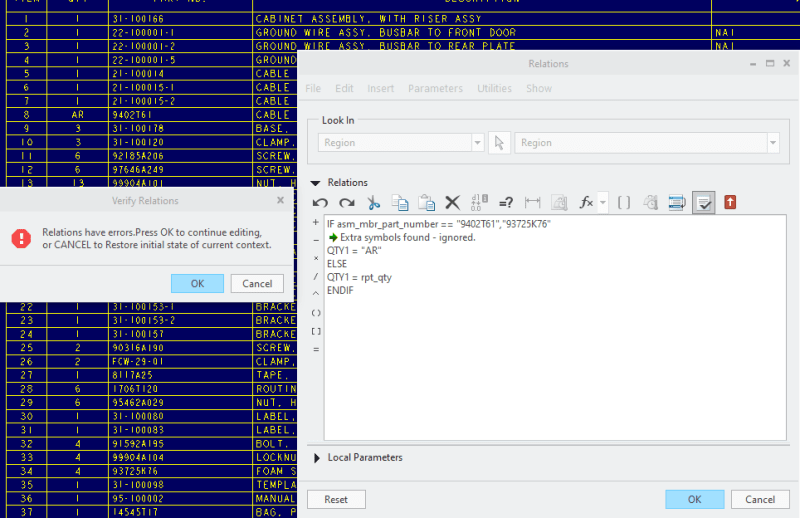Click the Copy icon in Relations toolbar
Image resolution: width=800 pixels, height=518 pixels.
400,203
